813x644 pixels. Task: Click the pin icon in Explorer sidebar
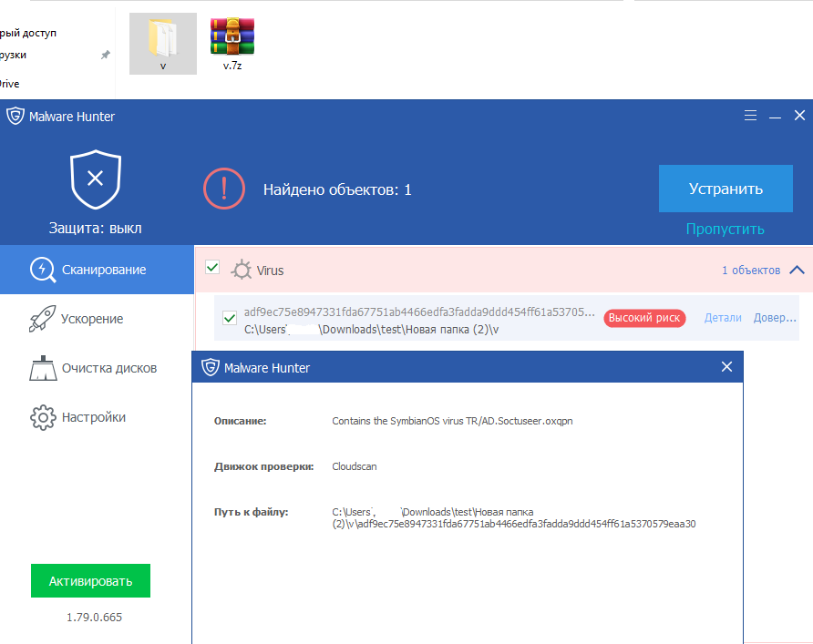click(105, 55)
